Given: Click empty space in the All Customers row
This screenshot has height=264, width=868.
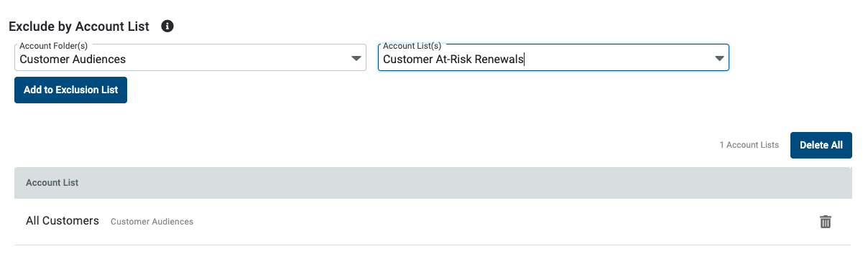Looking at the screenshot, I should (x=503, y=222).
